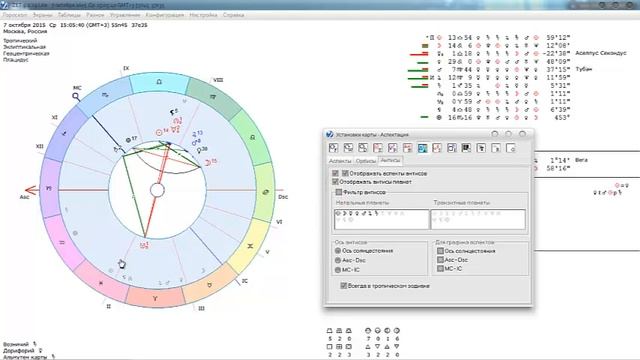Viewport: 640px width, 360px height.
Task: Open the Конфигурация menu
Action: [x=165, y=15]
